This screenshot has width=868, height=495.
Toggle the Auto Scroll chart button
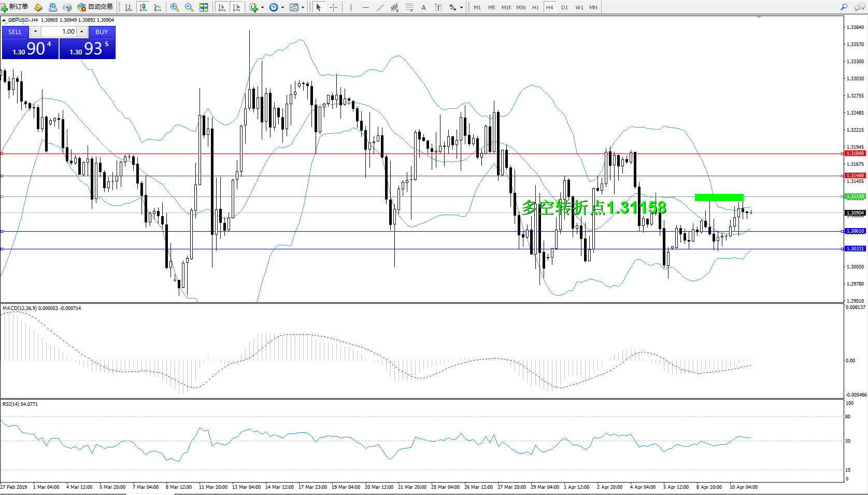tap(222, 7)
